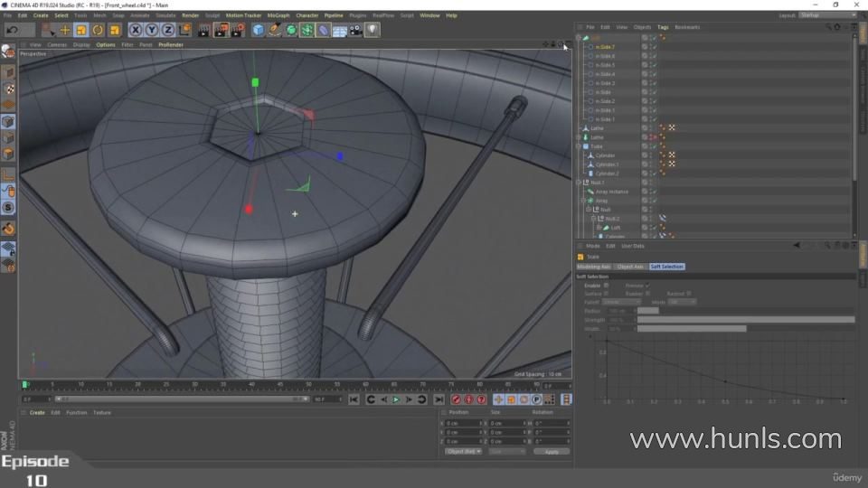
Task: Select the Move tool in toolbar
Action: click(65, 30)
